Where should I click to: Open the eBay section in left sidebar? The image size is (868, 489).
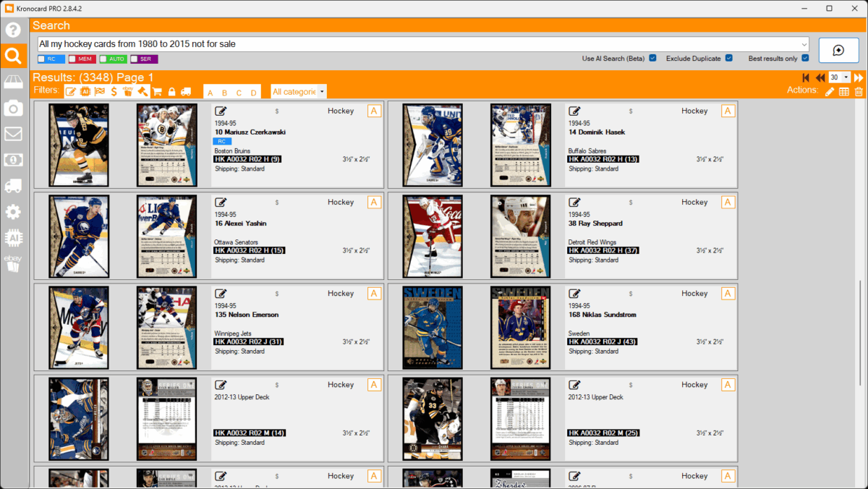(x=13, y=263)
